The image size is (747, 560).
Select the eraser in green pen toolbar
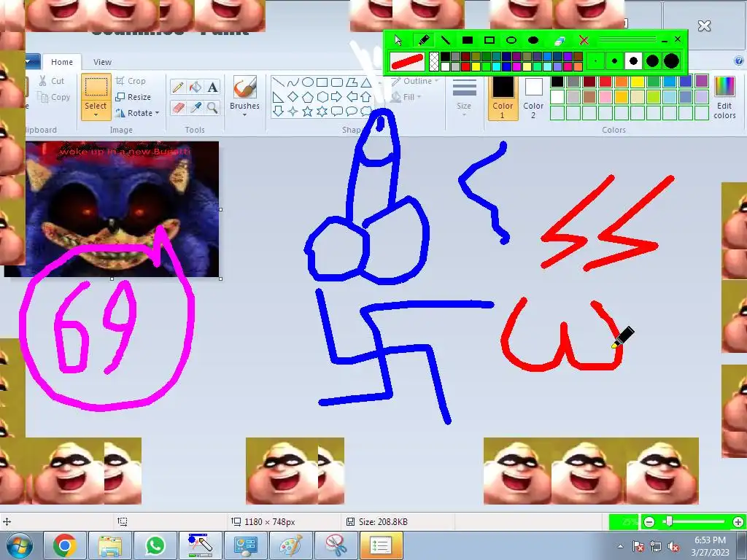click(560, 40)
